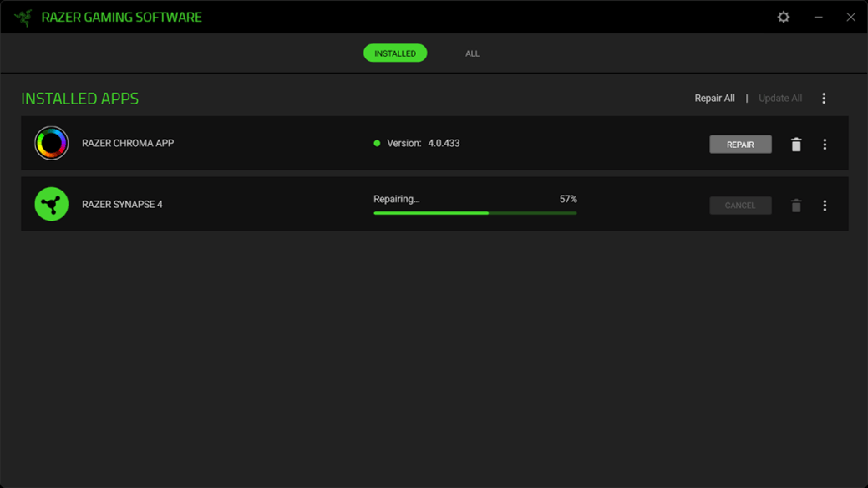Open settings via the gear icon
The width and height of the screenshot is (868, 488).
[x=783, y=17]
